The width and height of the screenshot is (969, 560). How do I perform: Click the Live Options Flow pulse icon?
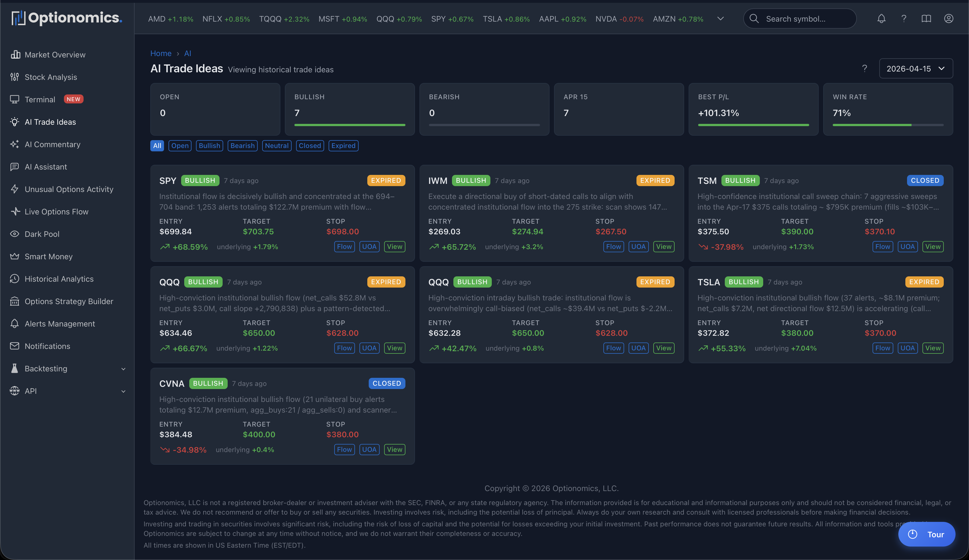[x=15, y=211]
